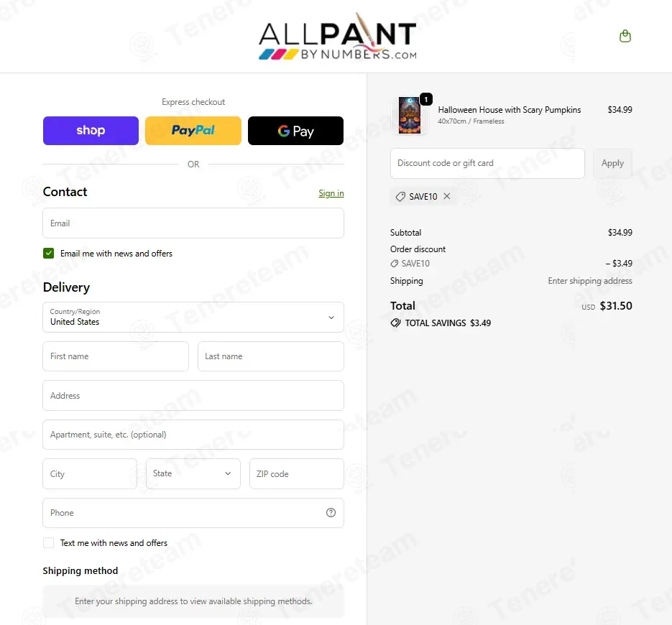This screenshot has height=625, width=672.
Task: Remove the SAVE10 discount code
Action: [446, 196]
